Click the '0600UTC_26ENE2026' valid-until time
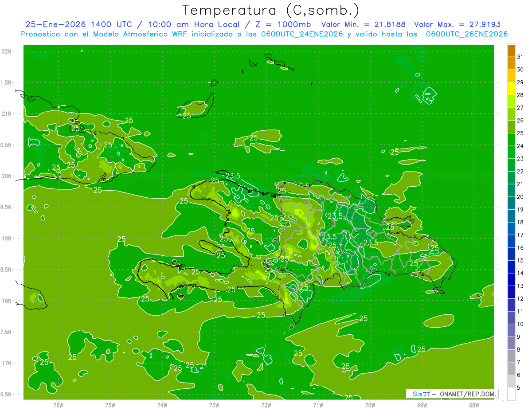The image size is (532, 411). coord(466,34)
